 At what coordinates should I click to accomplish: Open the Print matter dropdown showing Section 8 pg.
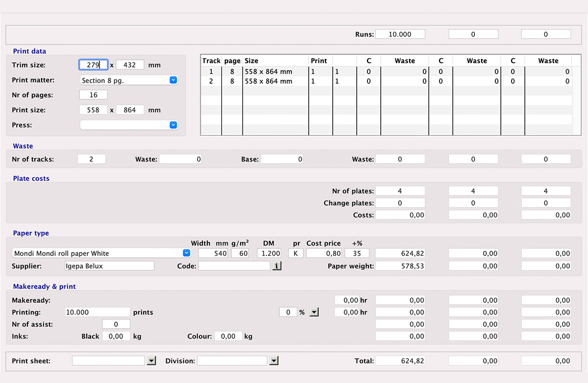point(173,80)
